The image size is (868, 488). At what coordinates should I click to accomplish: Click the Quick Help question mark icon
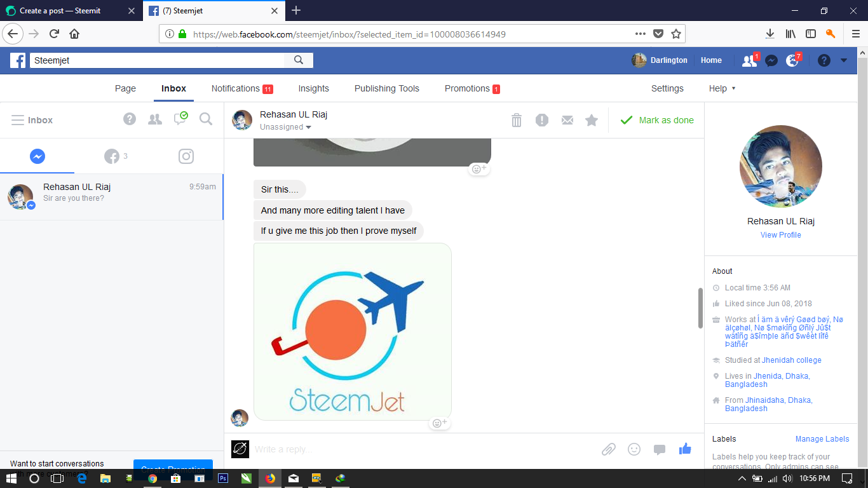(824, 61)
